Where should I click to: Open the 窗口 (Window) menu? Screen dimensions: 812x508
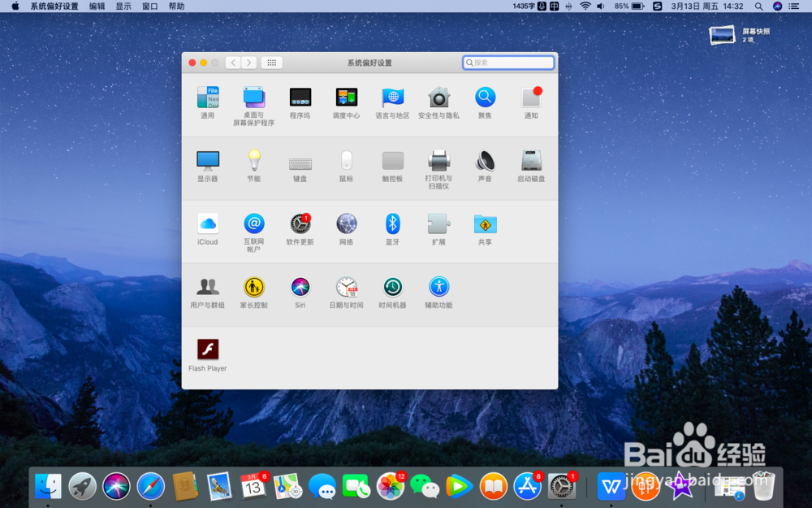(x=149, y=7)
